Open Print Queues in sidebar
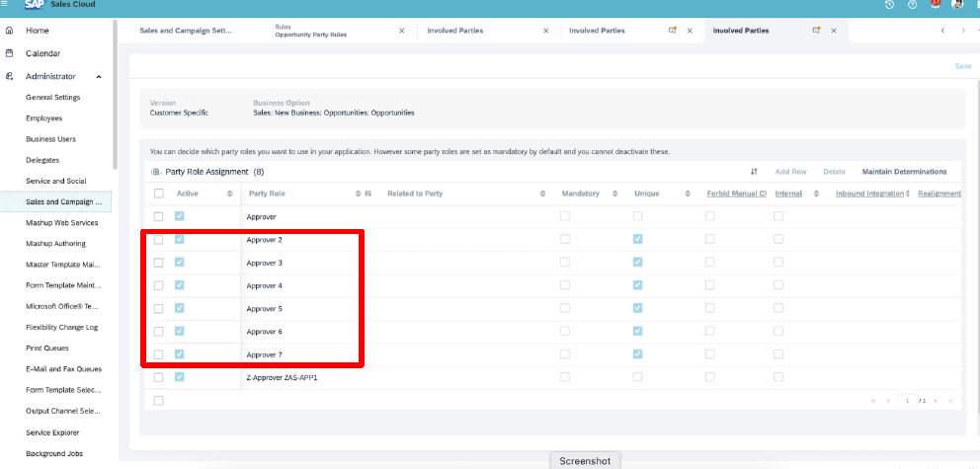Viewport: 980px width, 469px height. tap(46, 348)
